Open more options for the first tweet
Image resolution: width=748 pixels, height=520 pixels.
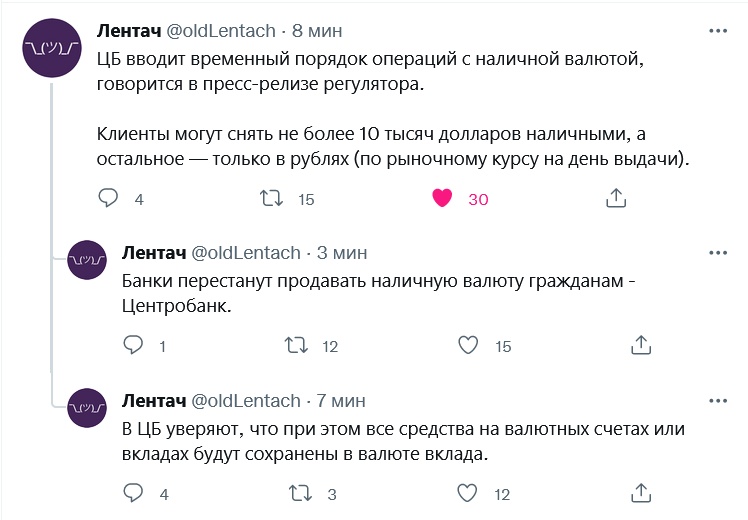tap(718, 31)
